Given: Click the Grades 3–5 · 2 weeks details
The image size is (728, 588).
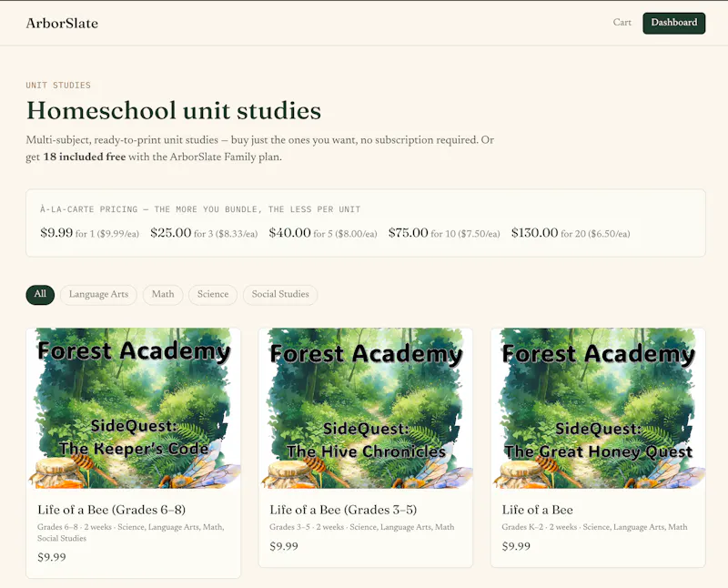Looking at the screenshot, I should coord(361,527).
